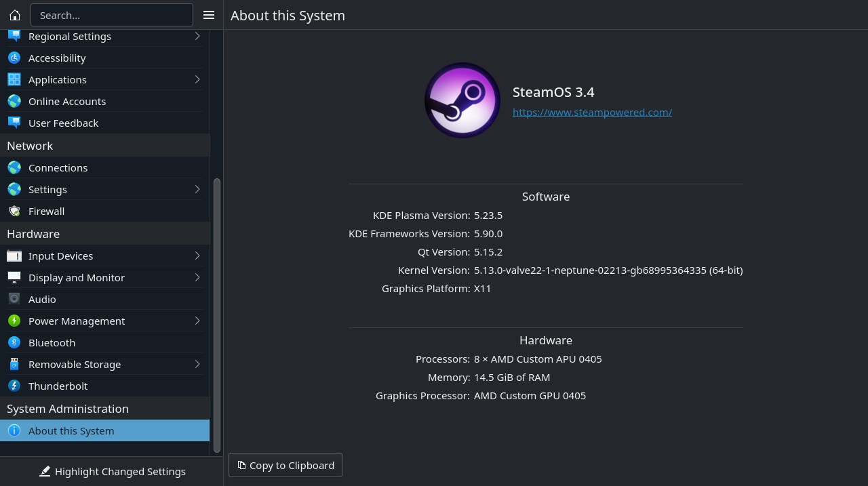The width and height of the screenshot is (868, 486).
Task: Click the sidebar Search field
Action: pyautogui.click(x=112, y=15)
